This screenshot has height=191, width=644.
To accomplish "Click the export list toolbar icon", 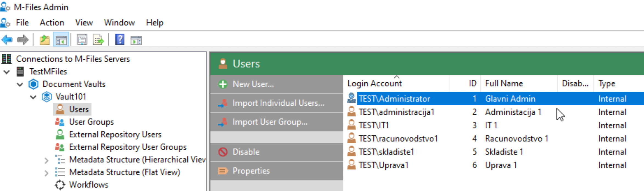I will point(98,40).
